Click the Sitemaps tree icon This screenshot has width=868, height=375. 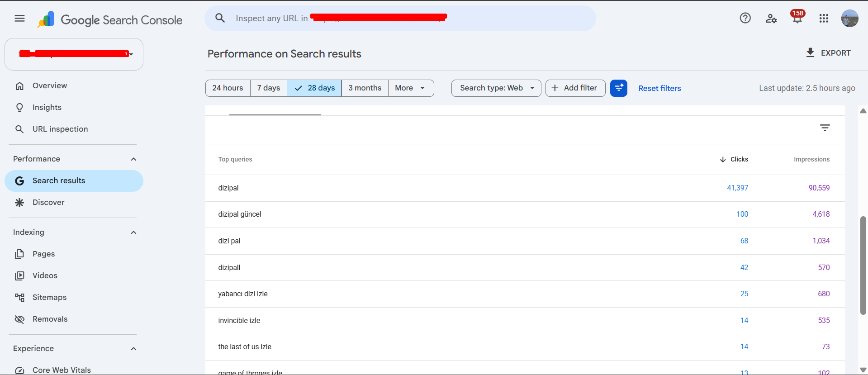coord(19,298)
